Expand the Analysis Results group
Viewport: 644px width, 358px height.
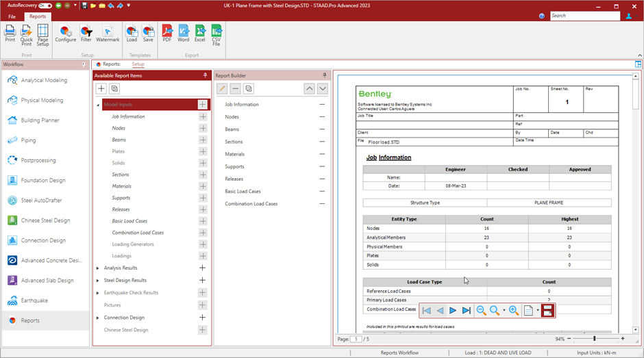point(98,268)
